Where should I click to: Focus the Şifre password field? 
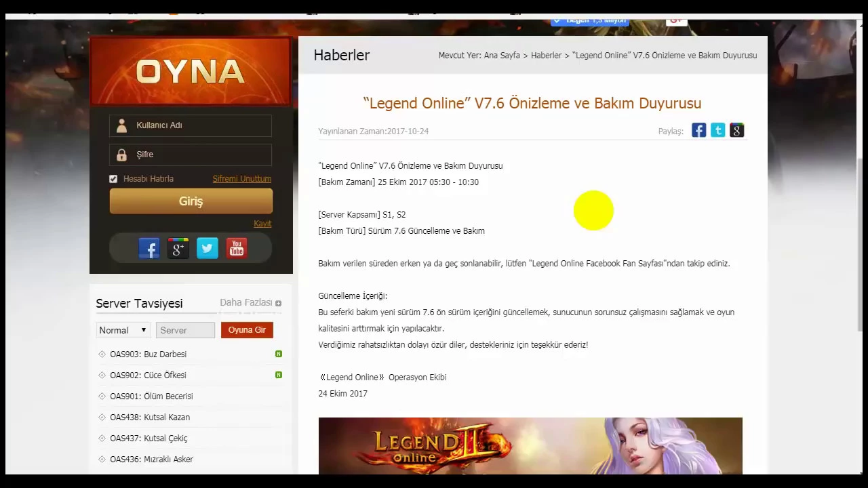point(191,155)
